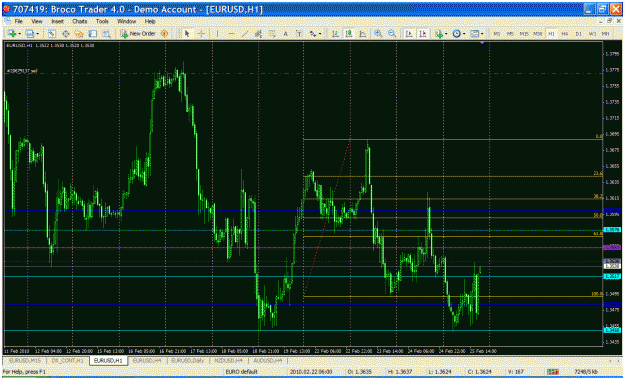
Task: Switch to M30 timeframe
Action: [538, 34]
